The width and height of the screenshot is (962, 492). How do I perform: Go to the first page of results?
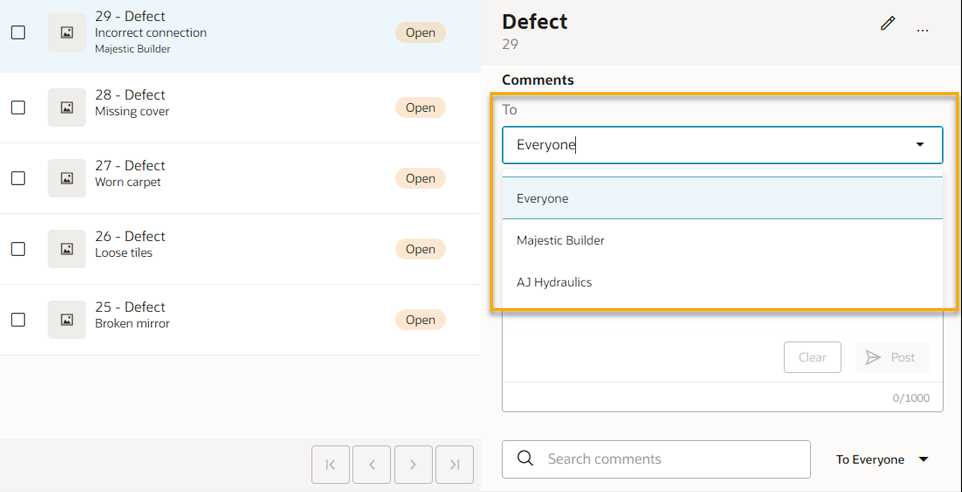pos(331,464)
